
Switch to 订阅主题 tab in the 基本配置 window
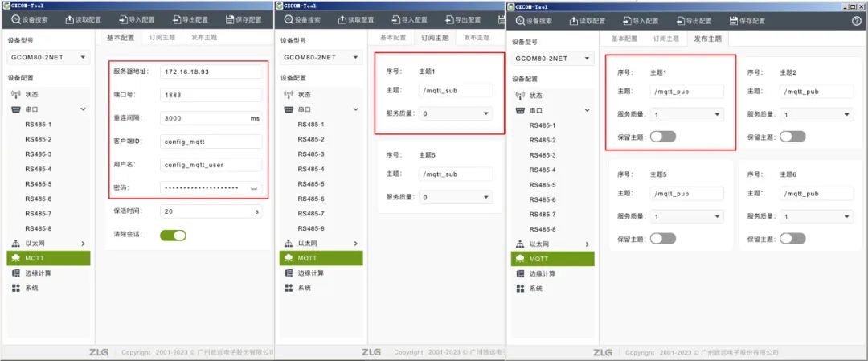coord(162,38)
